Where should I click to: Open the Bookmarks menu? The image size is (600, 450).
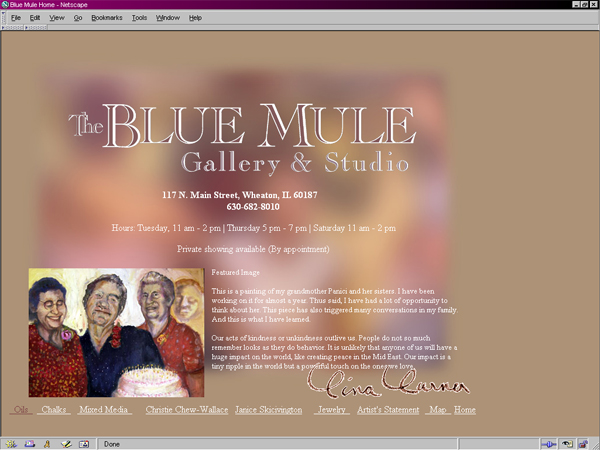(107, 18)
